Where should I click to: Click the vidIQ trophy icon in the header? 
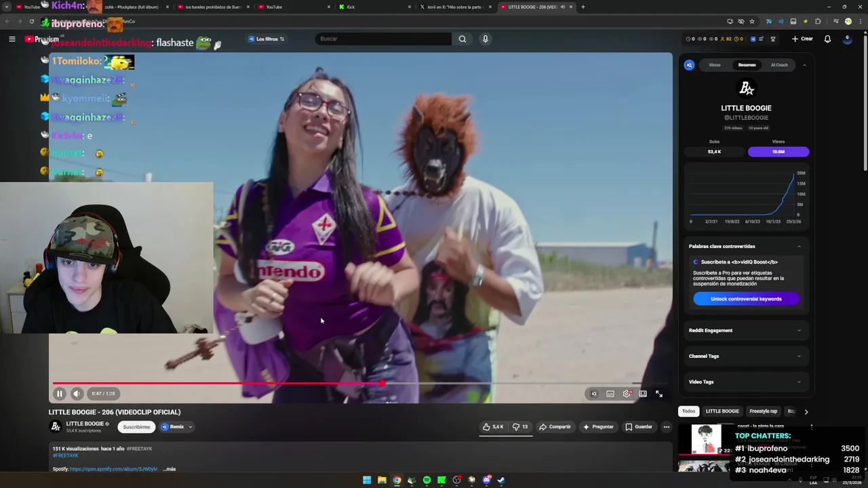(x=773, y=39)
